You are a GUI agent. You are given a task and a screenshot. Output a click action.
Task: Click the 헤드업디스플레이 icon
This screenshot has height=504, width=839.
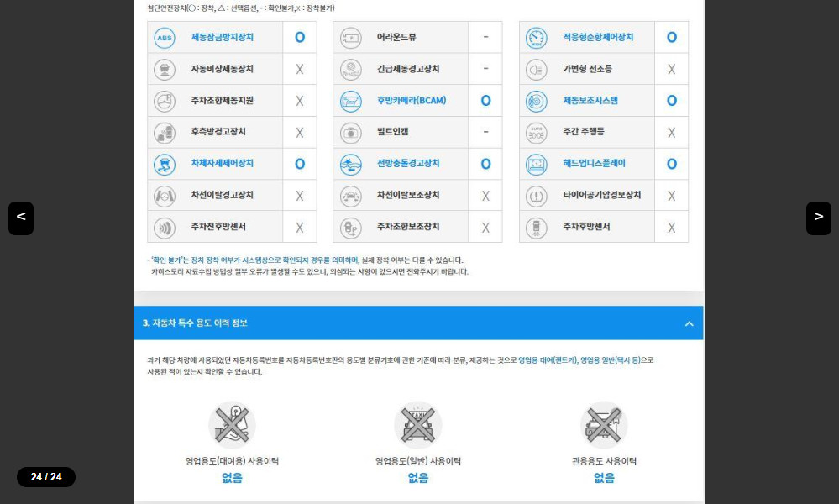click(536, 164)
